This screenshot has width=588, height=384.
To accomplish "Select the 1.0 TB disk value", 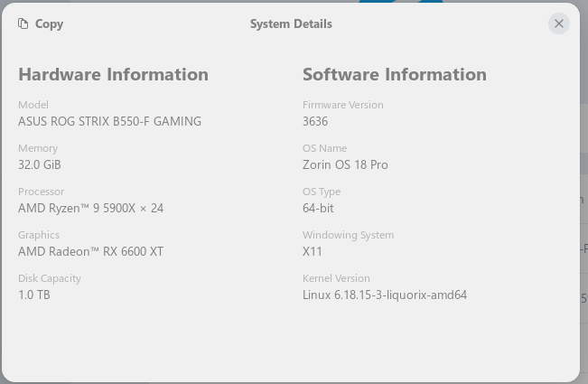I will pyautogui.click(x=34, y=295).
